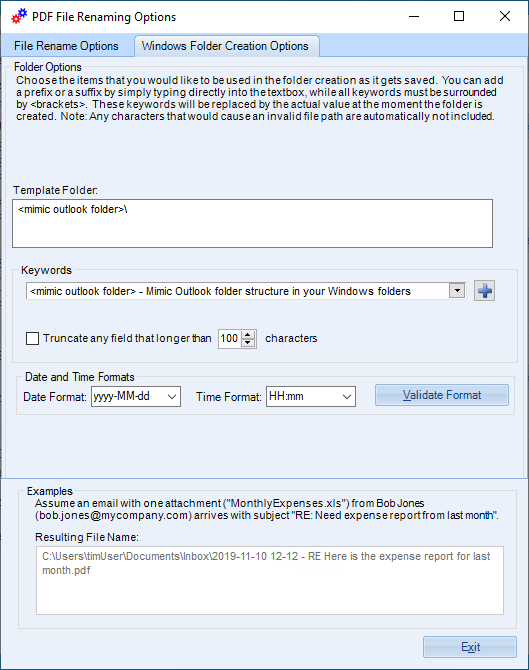Click the Resulting File Name box
Image resolution: width=529 pixels, height=670 pixels.
[x=270, y=580]
